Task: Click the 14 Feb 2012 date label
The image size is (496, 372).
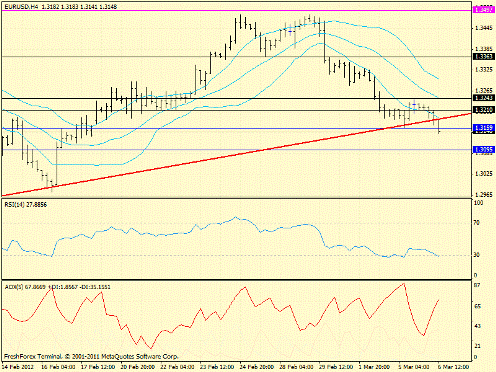Action: point(17,367)
